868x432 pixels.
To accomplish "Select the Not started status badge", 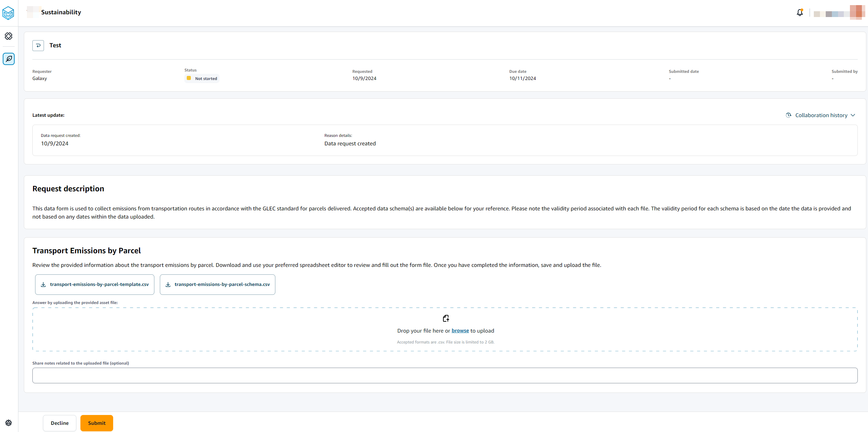I will coord(202,78).
